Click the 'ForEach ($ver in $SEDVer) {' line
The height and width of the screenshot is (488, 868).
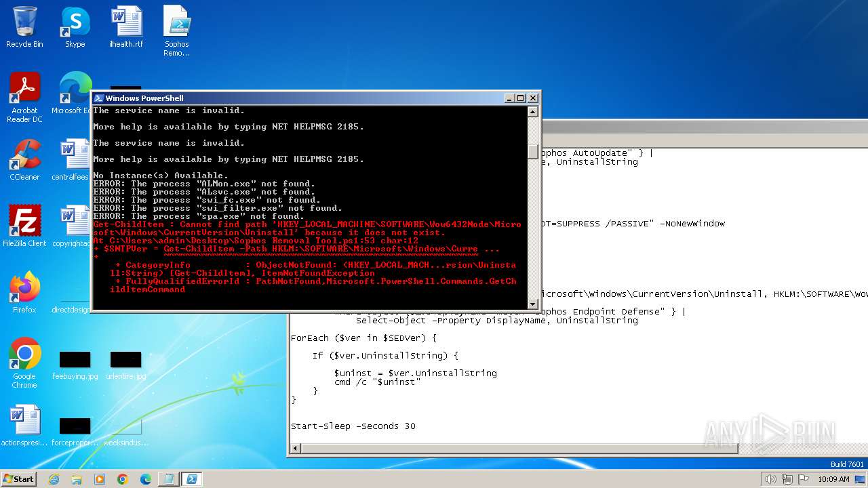coord(363,338)
